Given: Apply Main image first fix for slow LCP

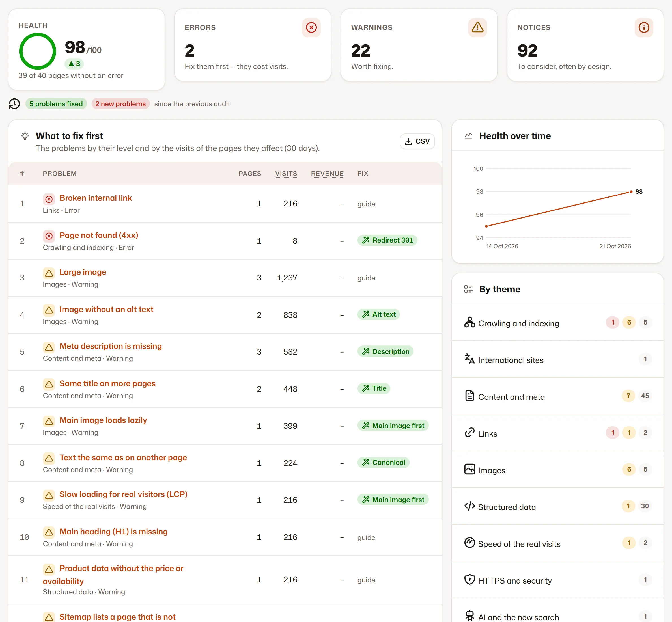Looking at the screenshot, I should coord(393,500).
